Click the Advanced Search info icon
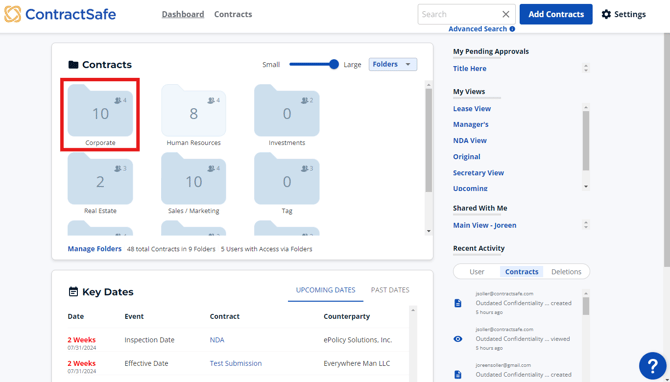The width and height of the screenshot is (670, 382). (x=512, y=29)
